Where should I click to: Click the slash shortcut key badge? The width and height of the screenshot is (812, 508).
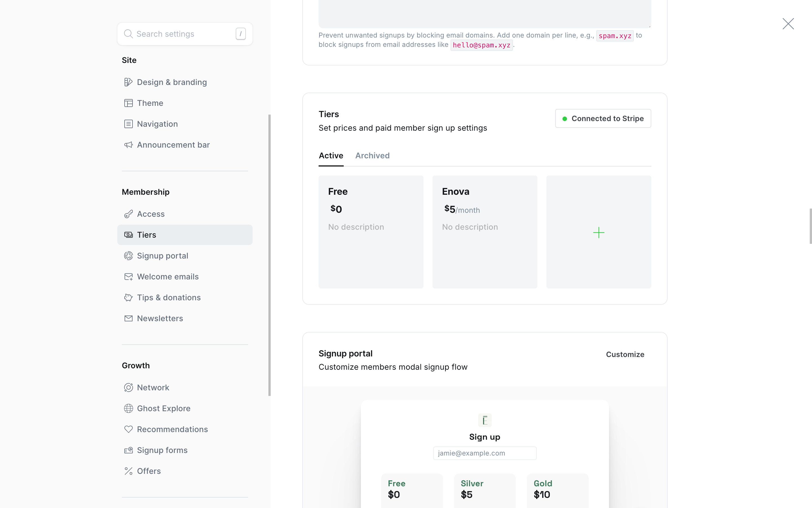tap(240, 34)
